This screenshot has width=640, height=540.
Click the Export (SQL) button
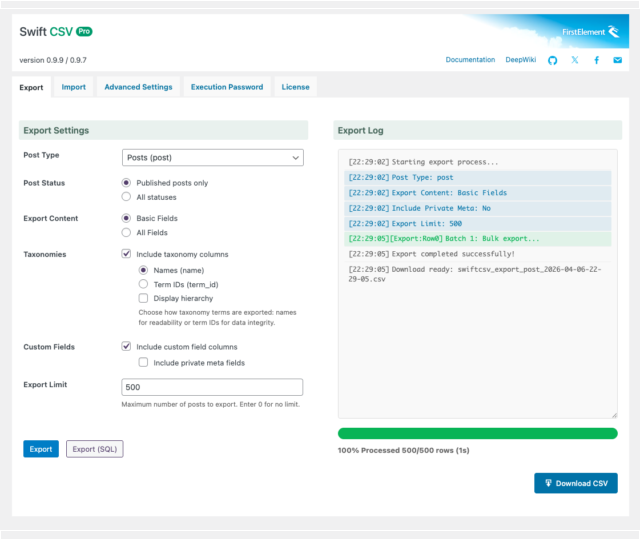[x=94, y=449]
